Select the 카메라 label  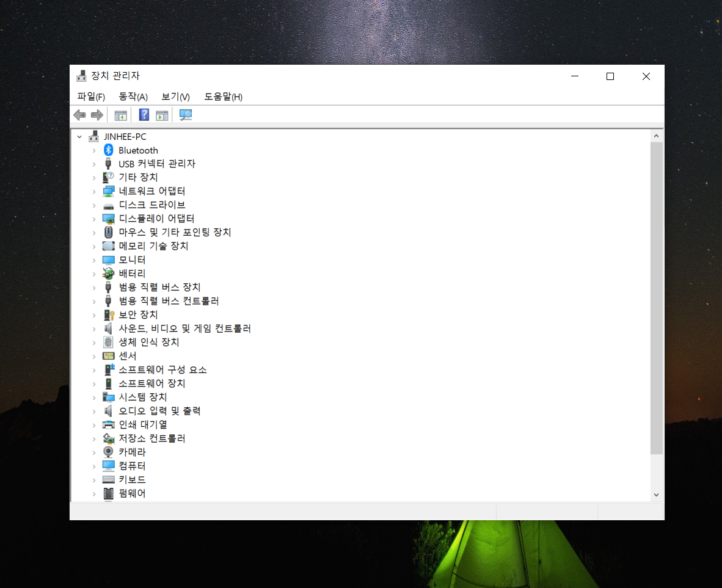132,452
